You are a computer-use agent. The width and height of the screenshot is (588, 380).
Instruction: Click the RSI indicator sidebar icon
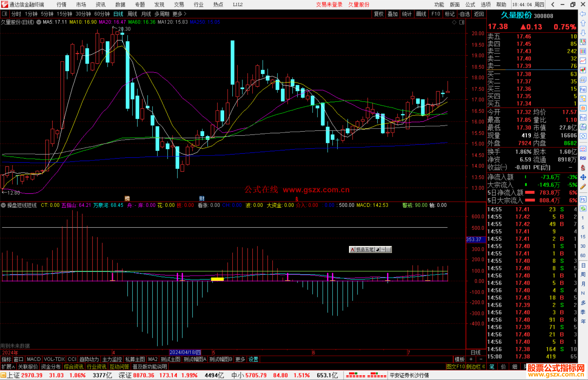tap(583, 158)
